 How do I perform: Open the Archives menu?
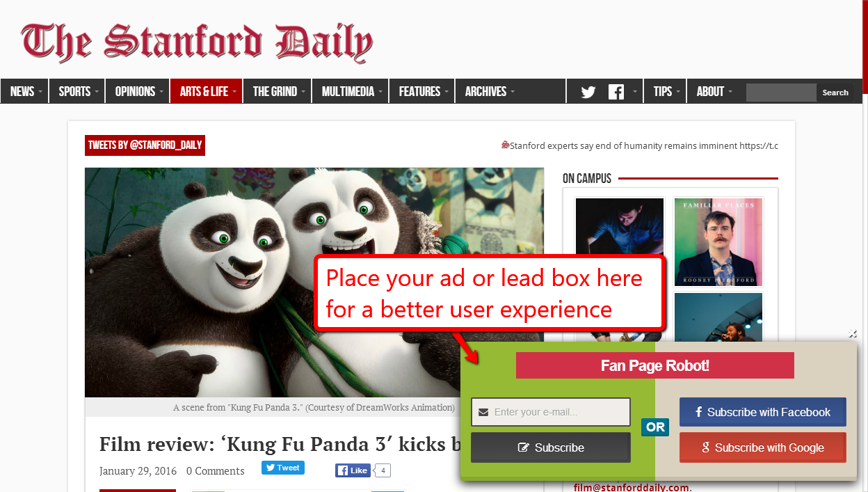[489, 91]
